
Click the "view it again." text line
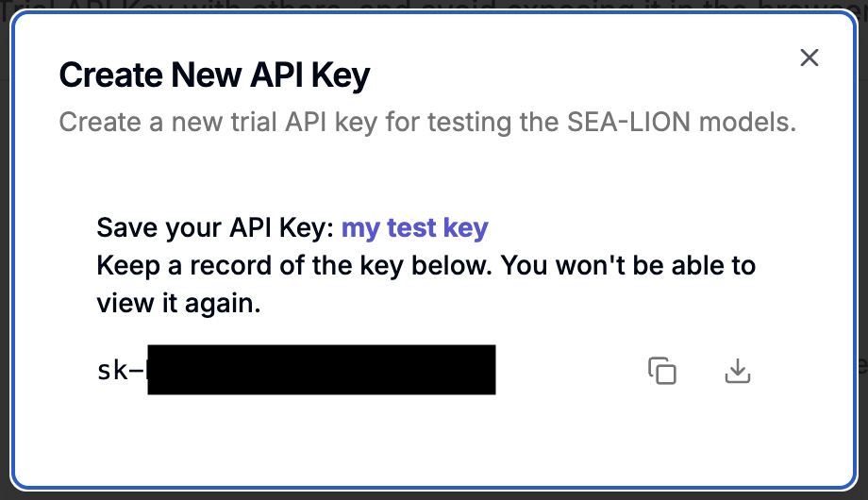[178, 304]
